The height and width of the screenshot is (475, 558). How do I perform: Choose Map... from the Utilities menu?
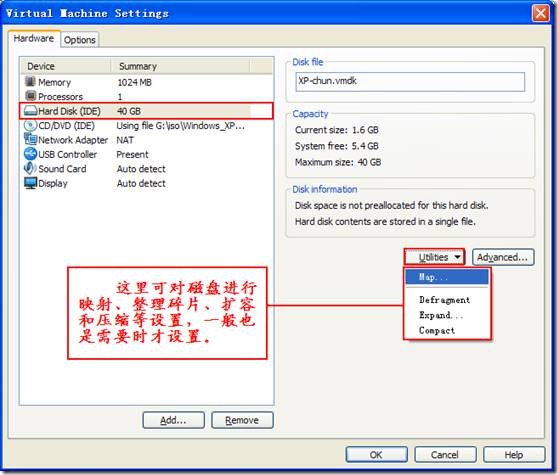(x=447, y=277)
